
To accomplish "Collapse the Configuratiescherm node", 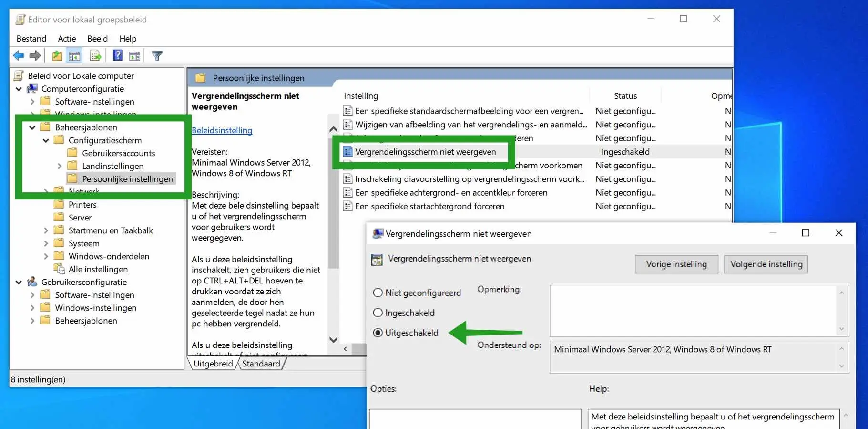I will [46, 140].
